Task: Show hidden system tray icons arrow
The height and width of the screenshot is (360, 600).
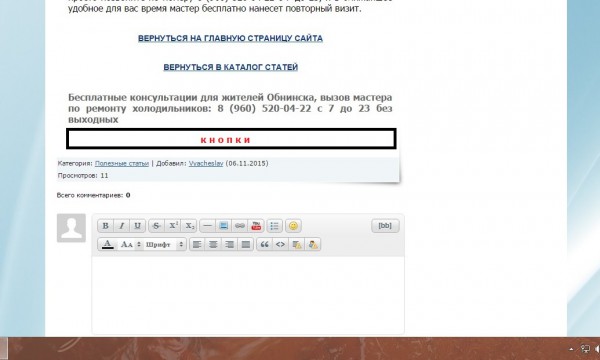Action: click(571, 349)
